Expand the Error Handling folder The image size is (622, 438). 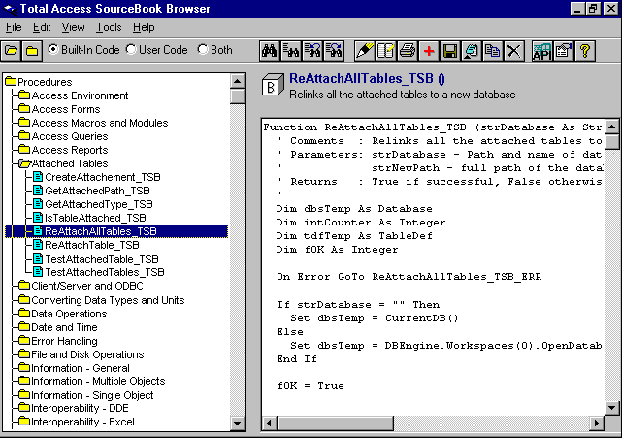[24, 340]
